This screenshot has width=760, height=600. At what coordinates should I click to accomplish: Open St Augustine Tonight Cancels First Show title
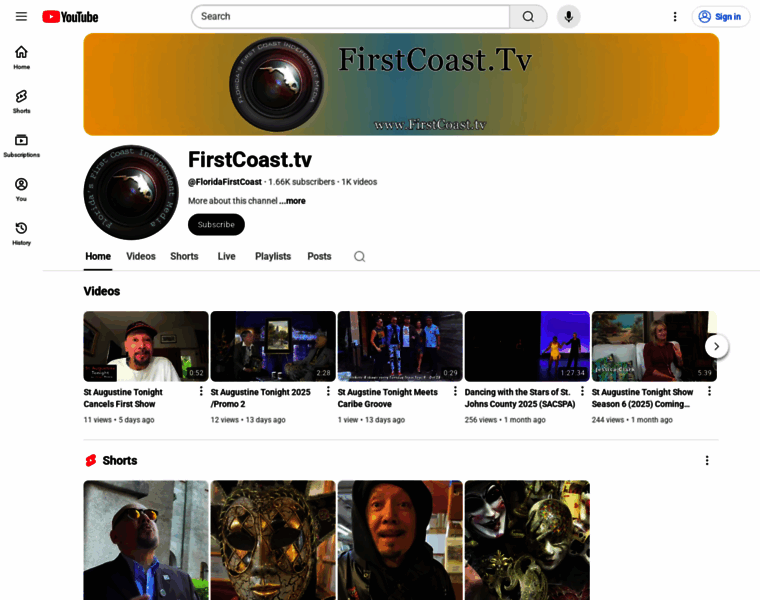pos(123,398)
